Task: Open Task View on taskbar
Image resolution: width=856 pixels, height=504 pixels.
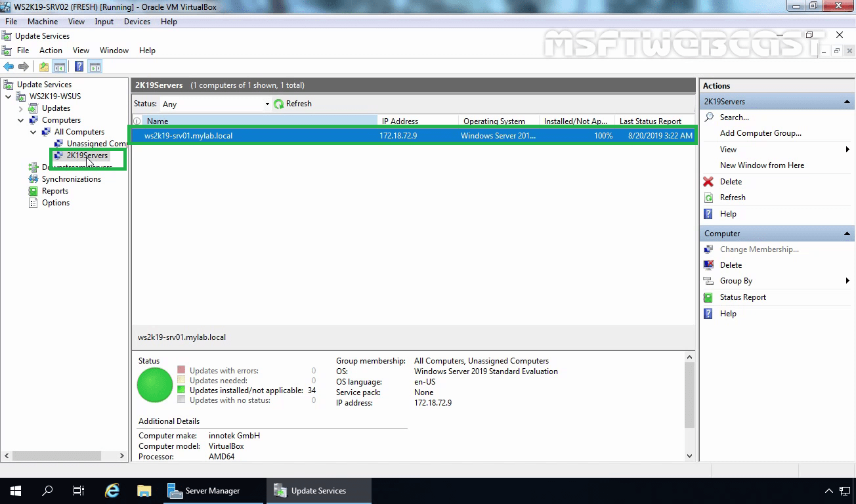Action: tap(79, 491)
